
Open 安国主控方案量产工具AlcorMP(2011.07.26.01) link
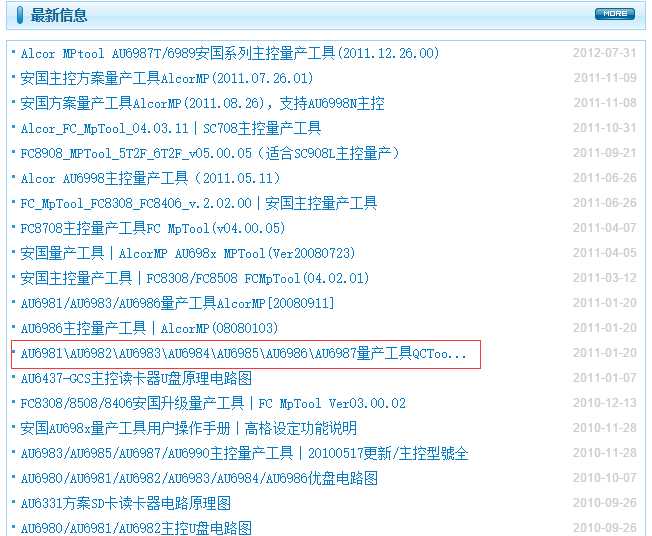(167, 78)
